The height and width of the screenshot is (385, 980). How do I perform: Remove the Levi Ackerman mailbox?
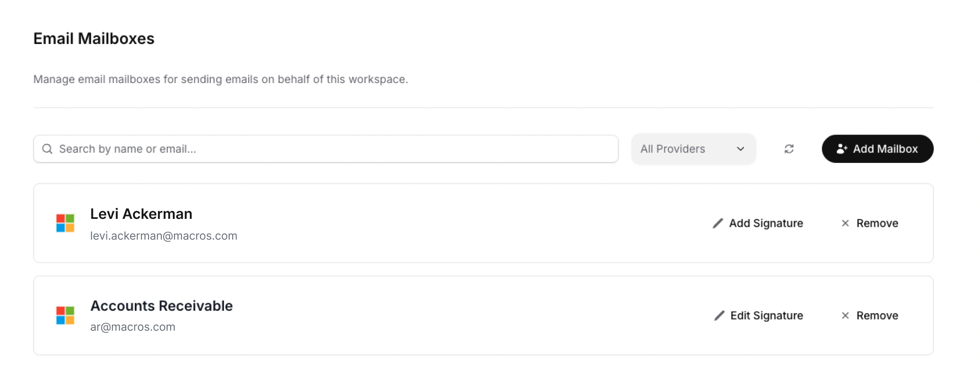coord(877,223)
